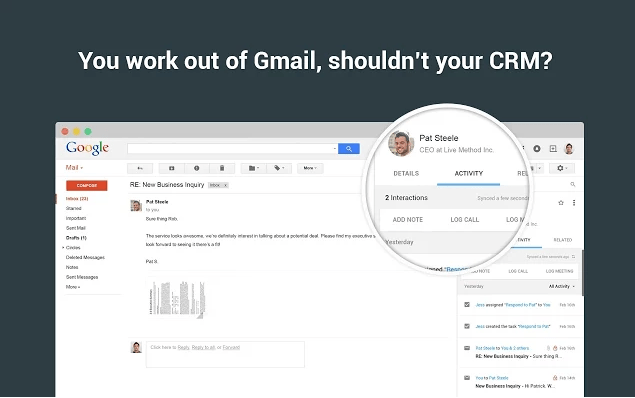This screenshot has height=398, width=635.
Task: Open the attached document thumbnail
Action: [177, 299]
